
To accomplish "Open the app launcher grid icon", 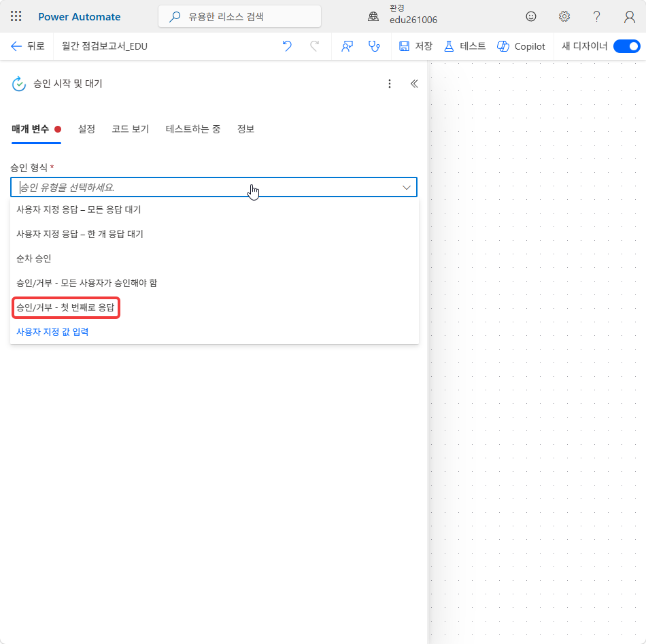I will 16,16.
